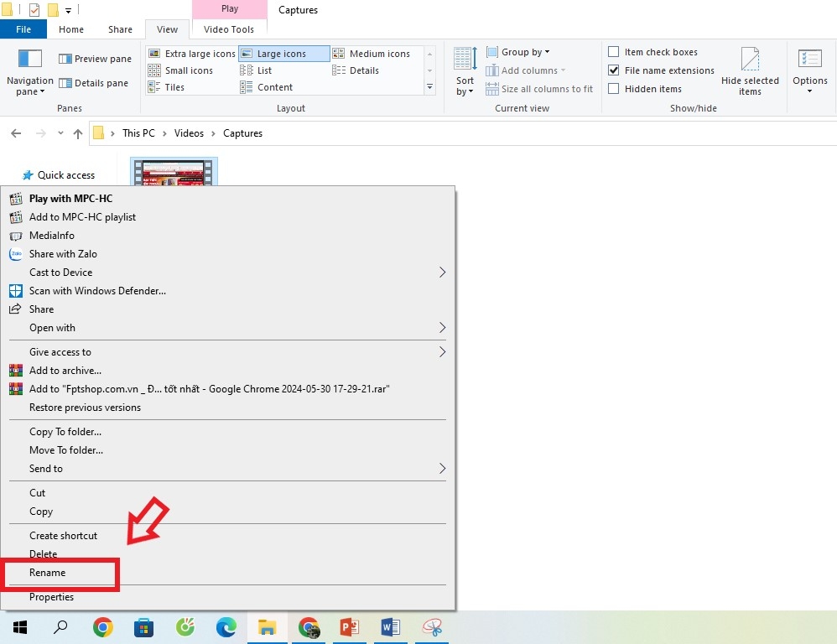Expand Give access to submenu
Image resolution: width=837 pixels, height=644 pixels.
[227, 352]
